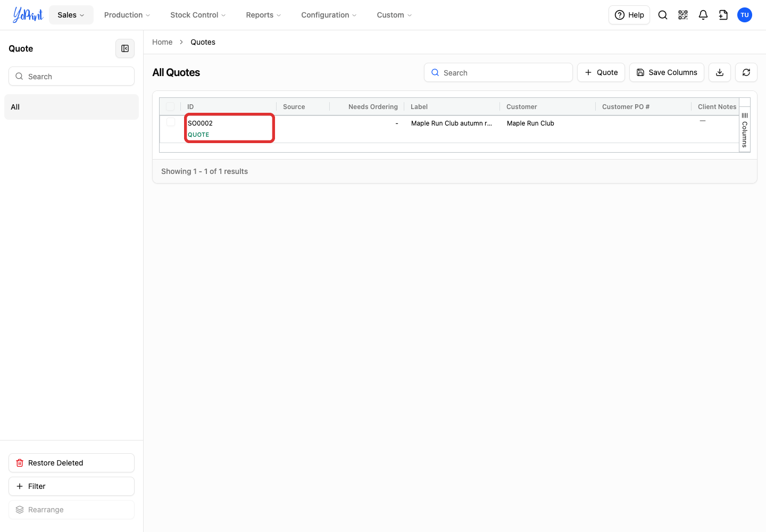Screen dimensions: 766x532
Task: Click Quotes in the breadcrumb
Action: (203, 42)
